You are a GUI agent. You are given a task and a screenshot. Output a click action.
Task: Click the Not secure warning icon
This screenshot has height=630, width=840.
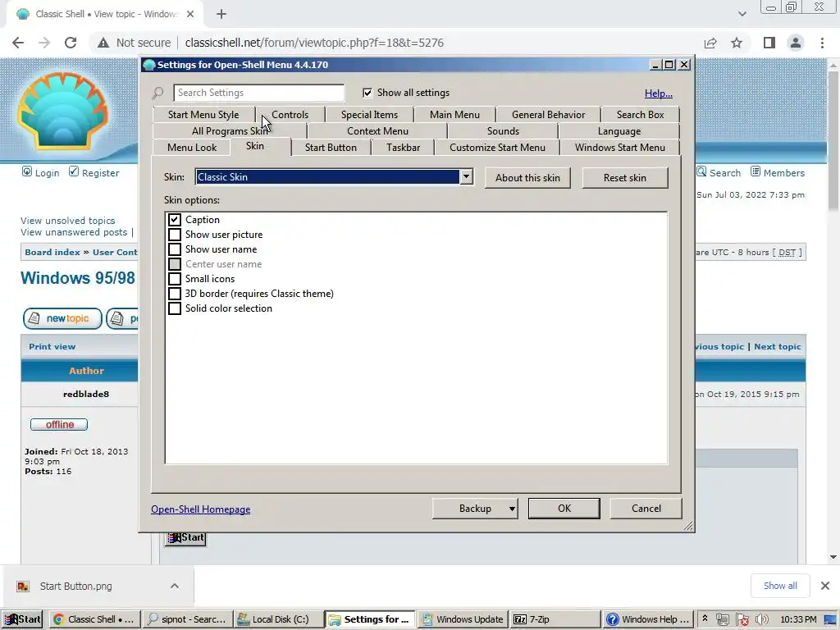(103, 43)
